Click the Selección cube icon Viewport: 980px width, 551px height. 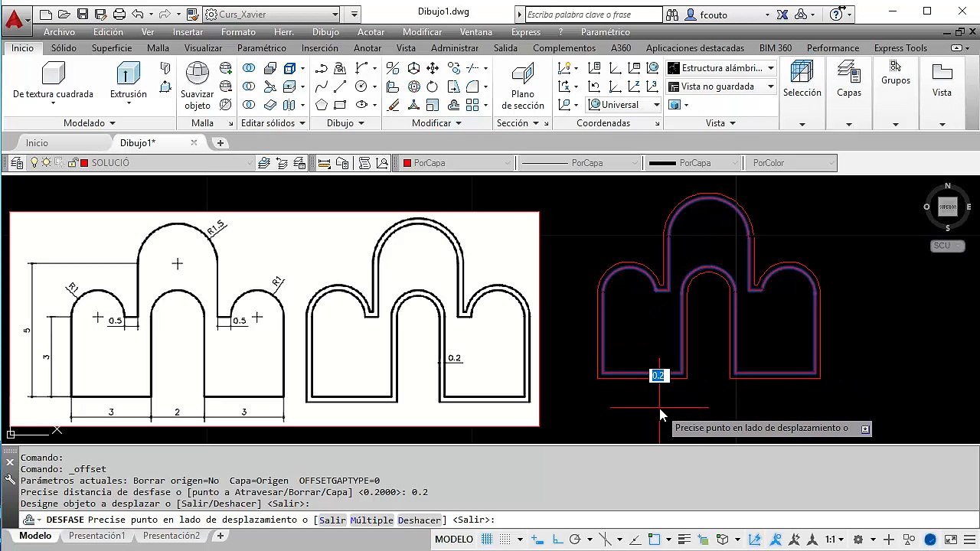click(x=802, y=73)
